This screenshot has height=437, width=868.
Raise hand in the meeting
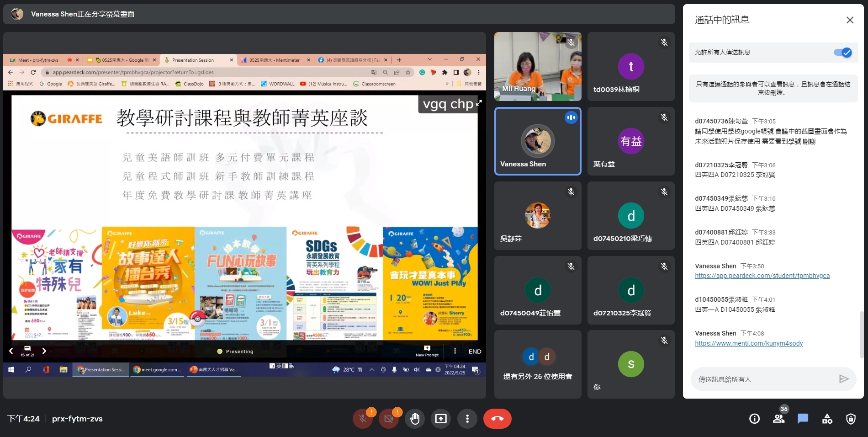click(415, 419)
